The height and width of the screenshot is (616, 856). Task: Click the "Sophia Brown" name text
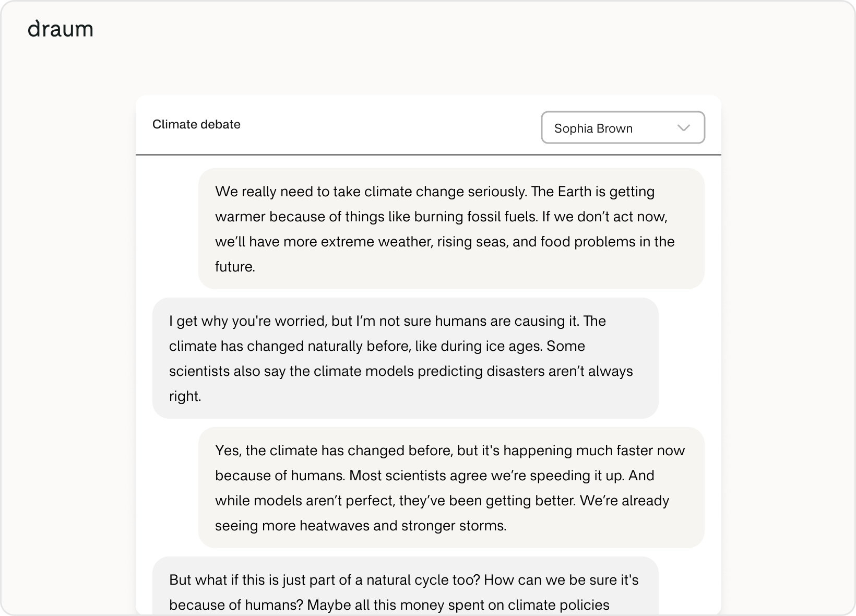tap(593, 128)
